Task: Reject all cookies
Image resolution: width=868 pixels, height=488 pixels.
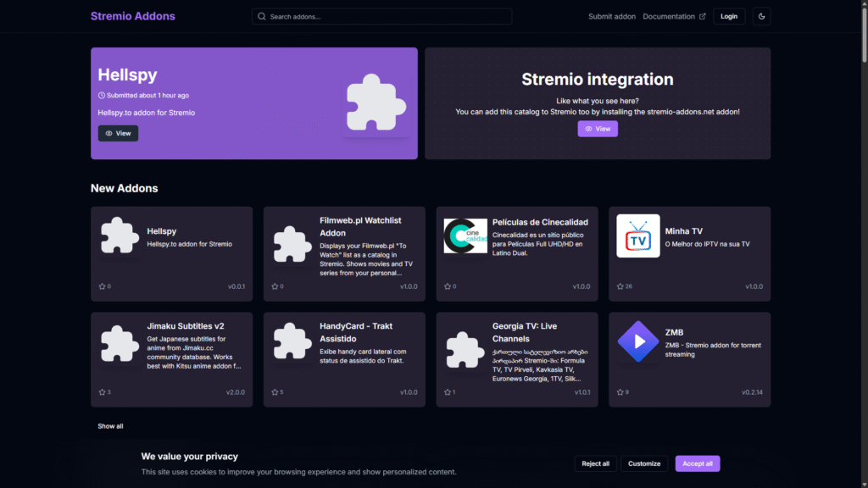Action: click(595, 463)
